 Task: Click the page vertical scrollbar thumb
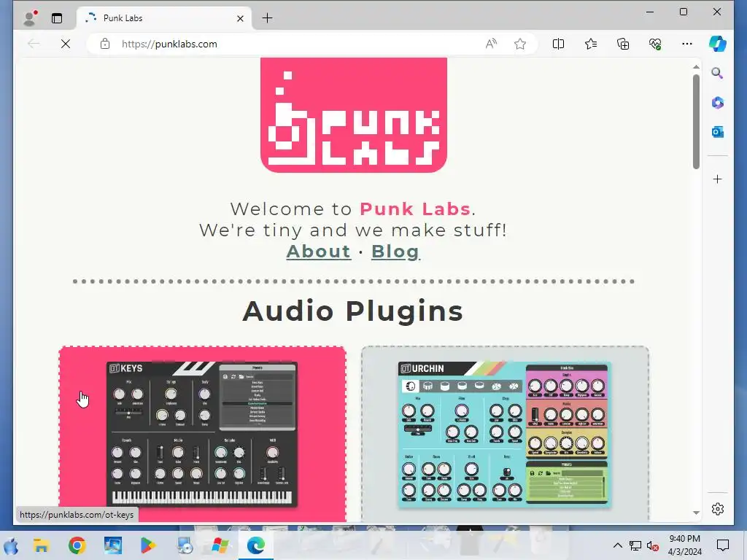tap(696, 122)
